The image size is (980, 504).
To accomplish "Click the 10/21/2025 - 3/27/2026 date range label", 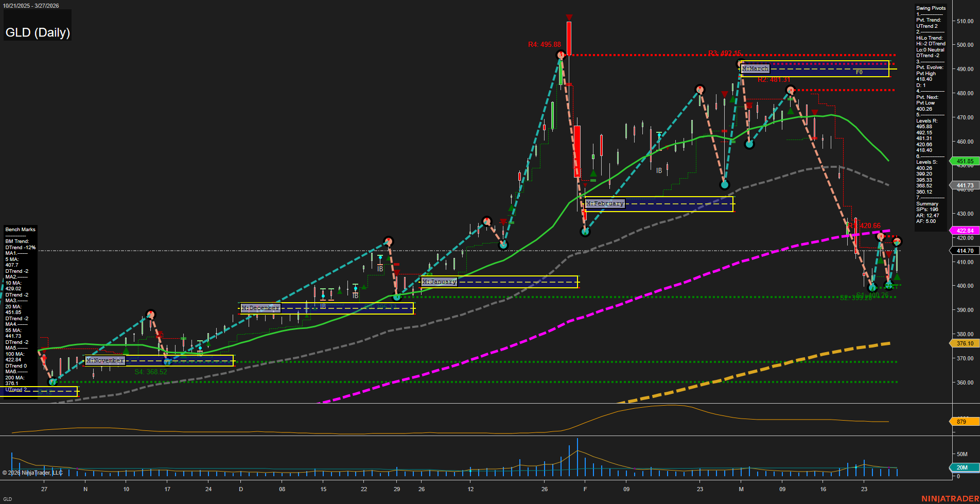I will pyautogui.click(x=31, y=6).
